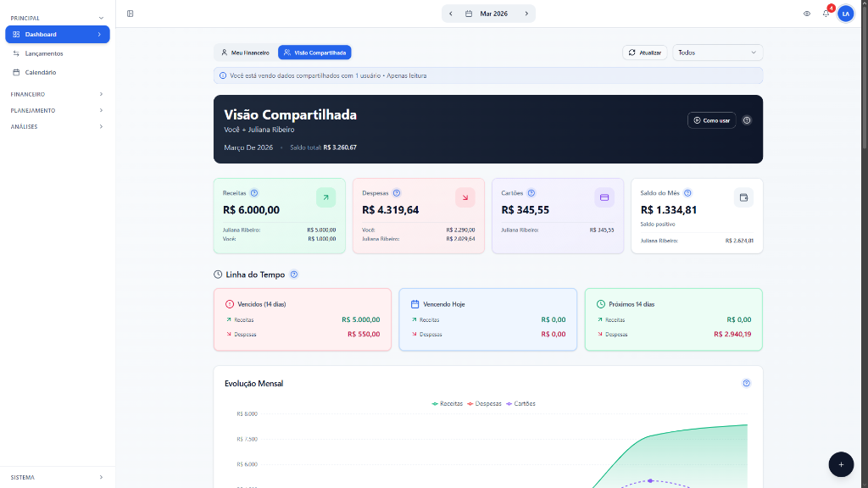Click the help icon beside Saldo do Mês
Screen dimensions: 868x488
point(687,193)
